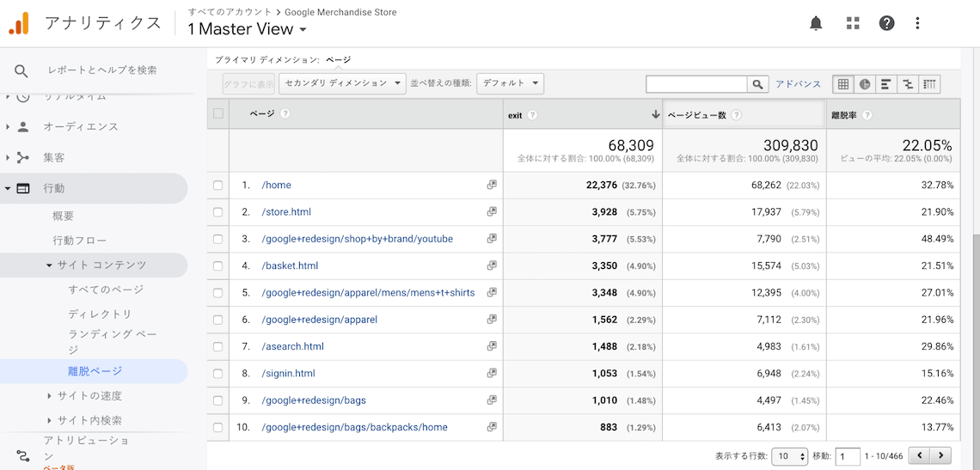Open /home page in new window icon
This screenshot has width=980, height=470.
coord(492,185)
